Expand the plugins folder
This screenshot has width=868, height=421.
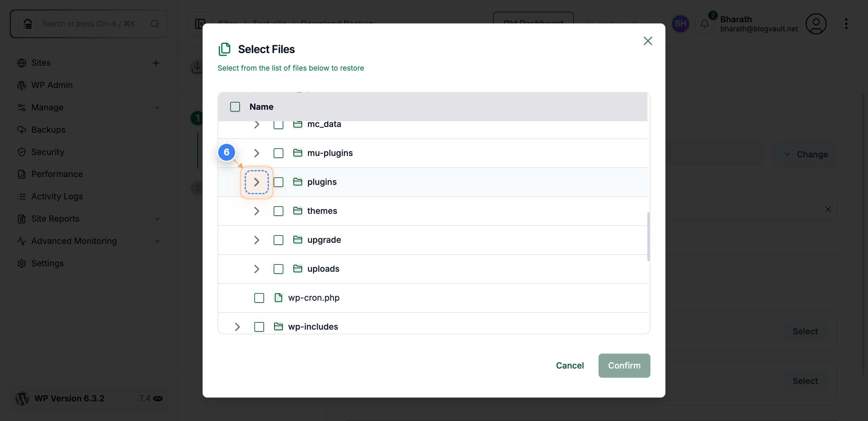coord(257,182)
